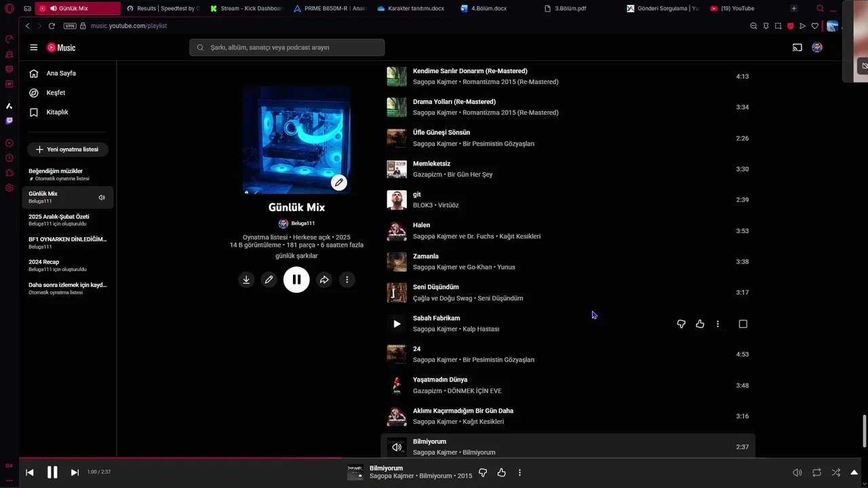Open the cast to device icon

pyautogui.click(x=797, y=47)
